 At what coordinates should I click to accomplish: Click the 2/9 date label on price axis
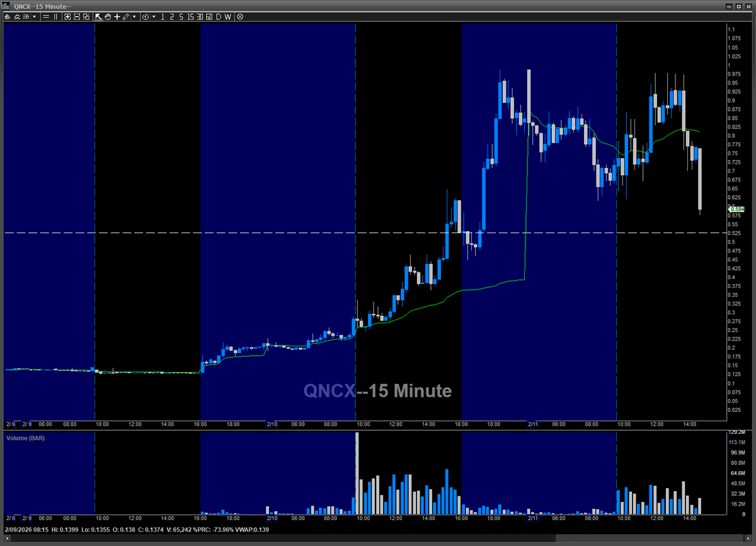point(25,424)
